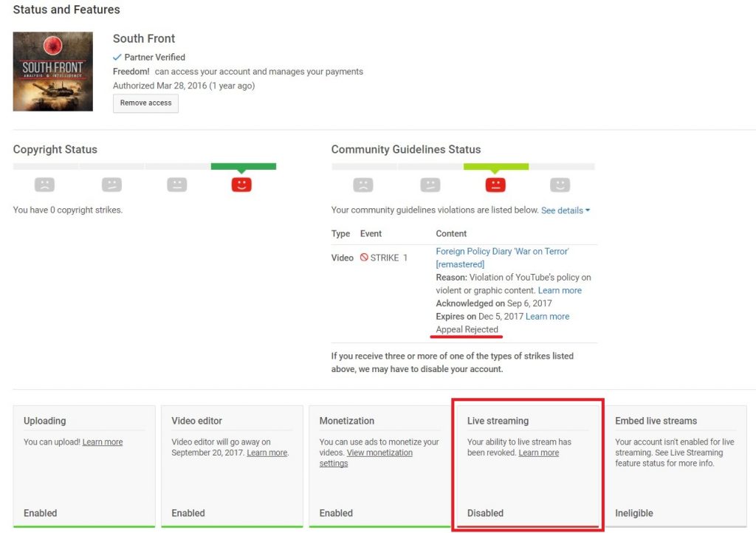Image resolution: width=756 pixels, height=533 pixels.
Task: Click the Status and Features page heading
Action: click(x=66, y=10)
